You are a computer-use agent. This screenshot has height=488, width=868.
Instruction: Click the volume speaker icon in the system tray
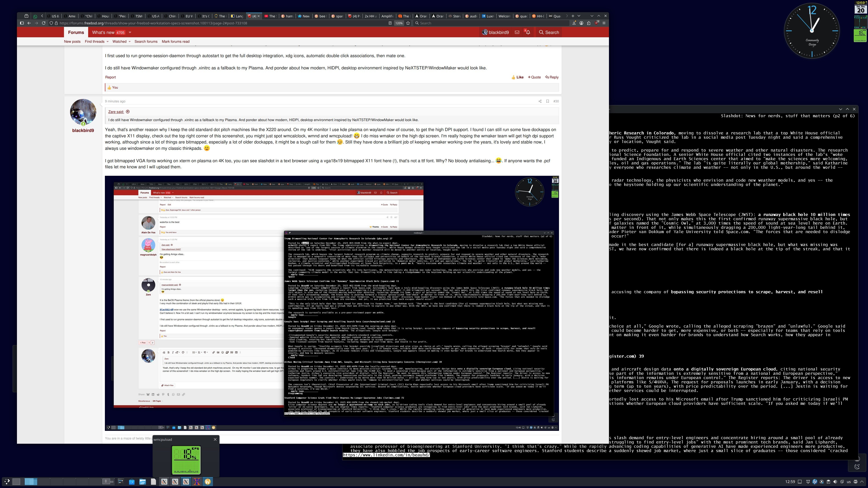tap(835, 482)
